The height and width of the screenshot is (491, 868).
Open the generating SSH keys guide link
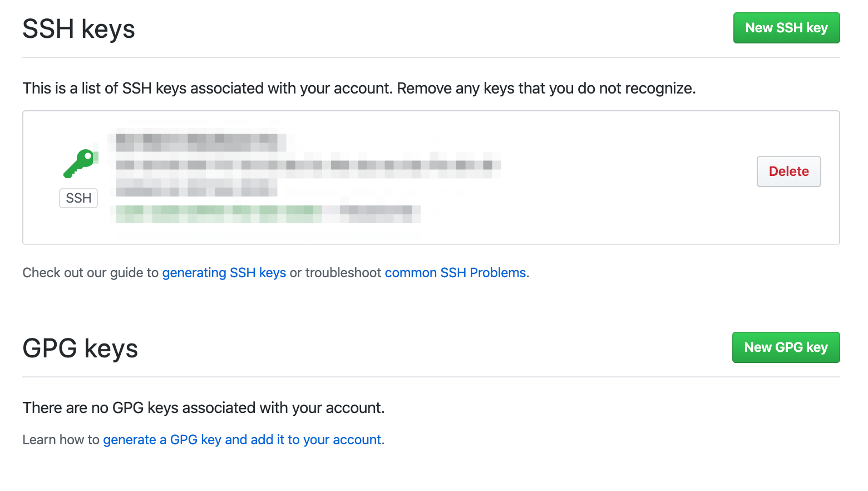(224, 273)
